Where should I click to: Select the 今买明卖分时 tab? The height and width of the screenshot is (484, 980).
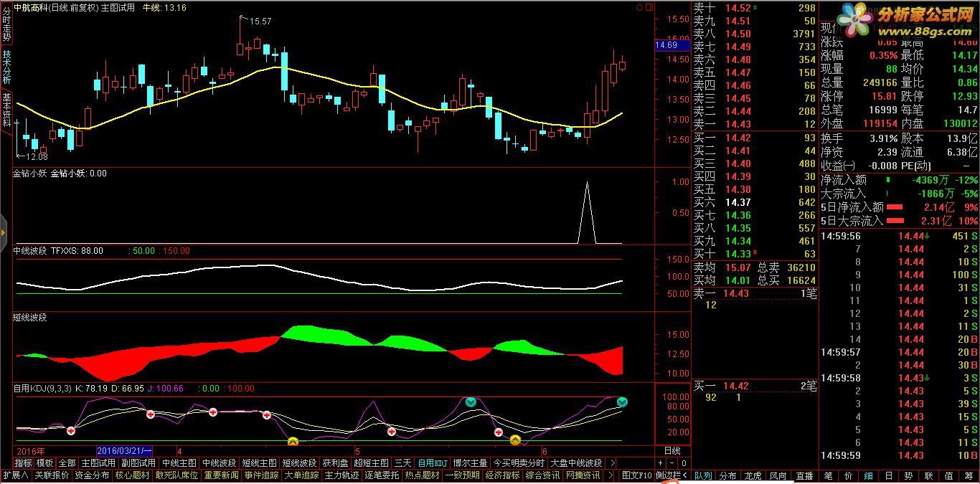tap(519, 463)
